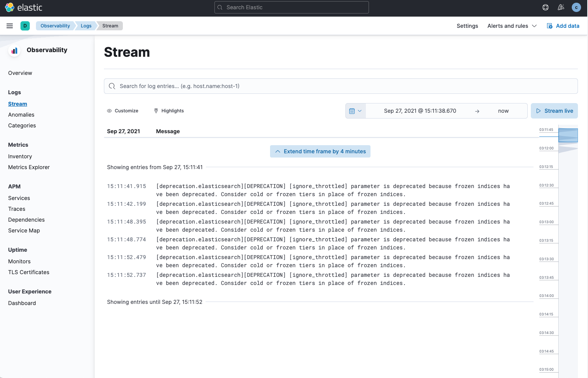Navigate to 'Logs' in the breadcrumb trail
Screen dimensions: 588x378
pyautogui.click(x=86, y=26)
